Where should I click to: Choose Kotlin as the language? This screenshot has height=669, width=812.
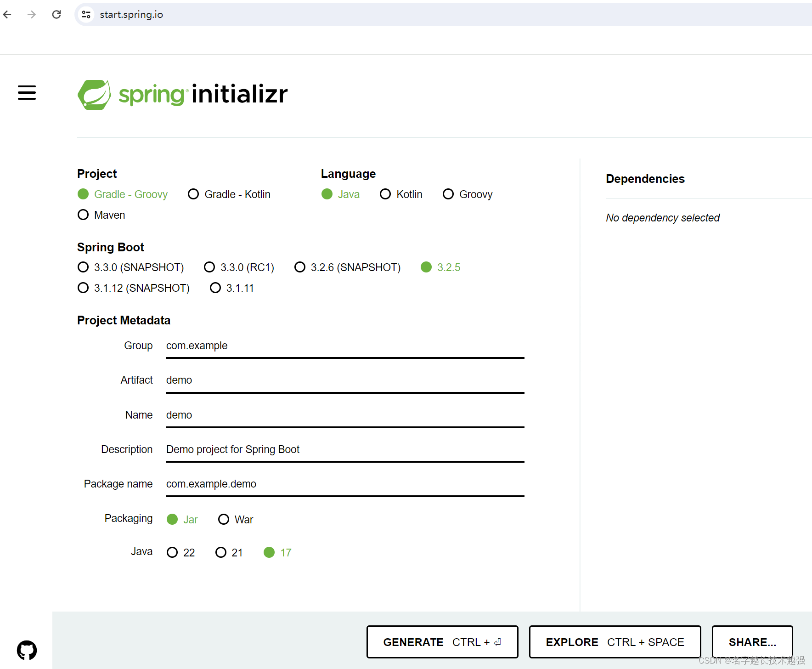point(401,194)
